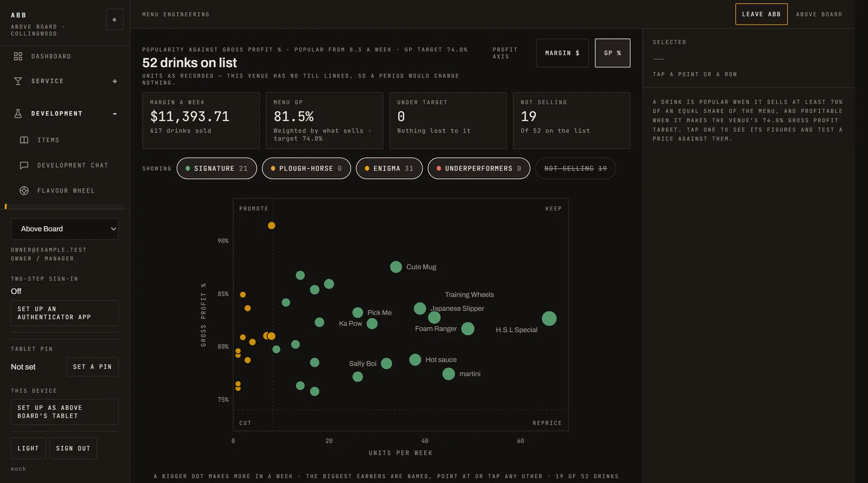
Task: Click the Dashboard grid icon
Action: 18,56
